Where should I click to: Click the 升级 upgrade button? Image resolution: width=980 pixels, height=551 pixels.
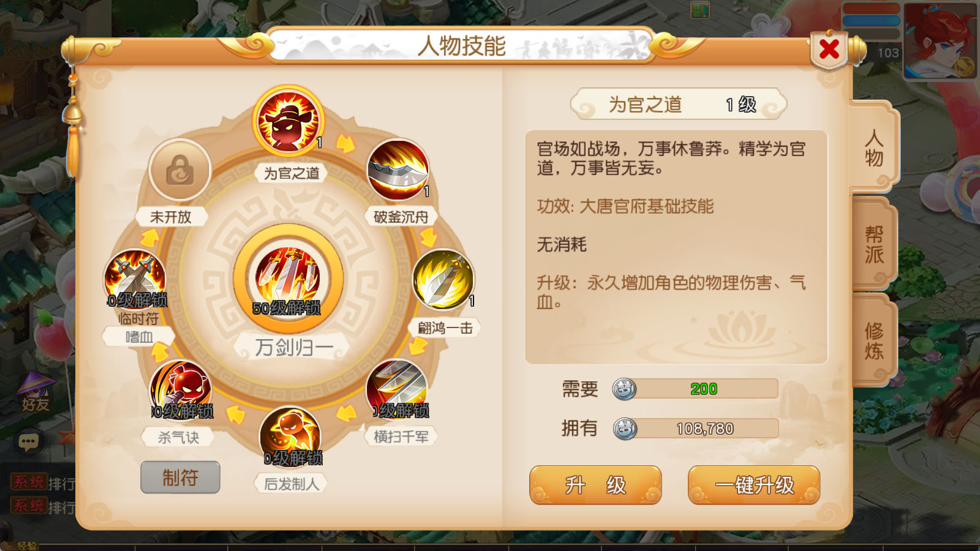tap(595, 485)
